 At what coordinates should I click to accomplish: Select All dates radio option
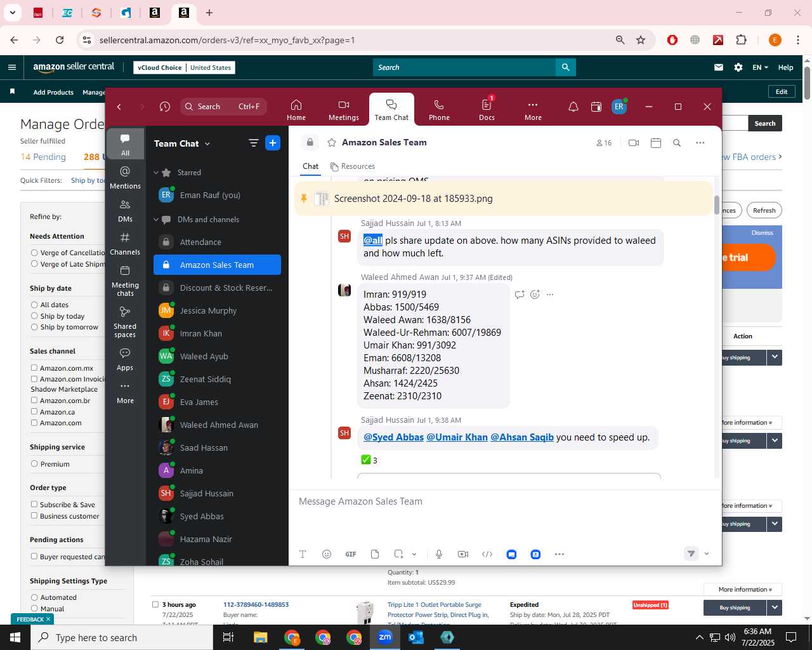34,305
